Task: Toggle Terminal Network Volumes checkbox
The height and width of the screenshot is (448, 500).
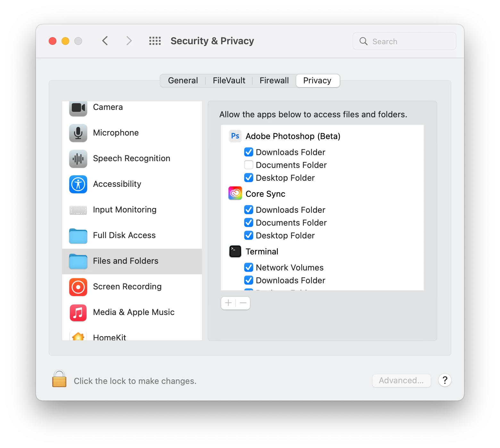Action: pos(249,267)
